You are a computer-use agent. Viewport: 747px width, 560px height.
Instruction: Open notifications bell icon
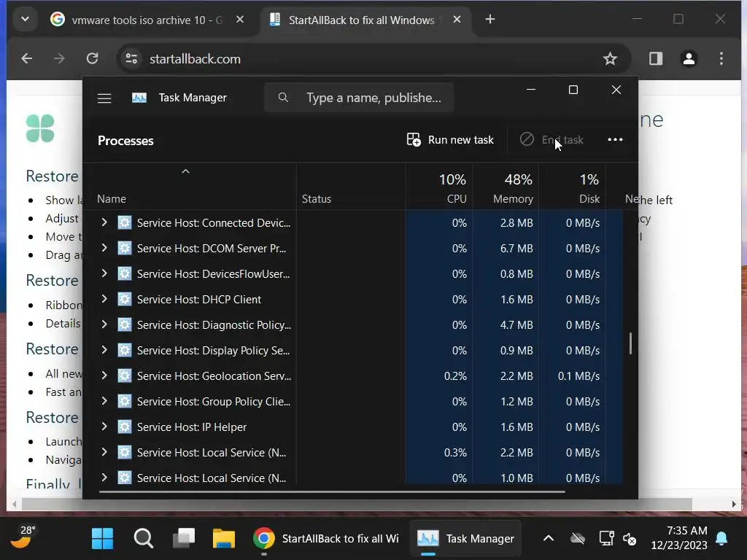coord(721,539)
